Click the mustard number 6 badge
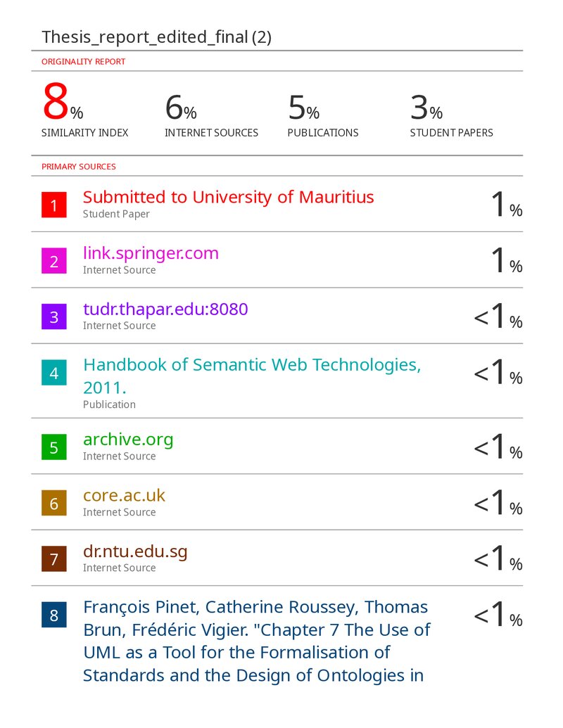The image size is (563, 728). click(54, 503)
